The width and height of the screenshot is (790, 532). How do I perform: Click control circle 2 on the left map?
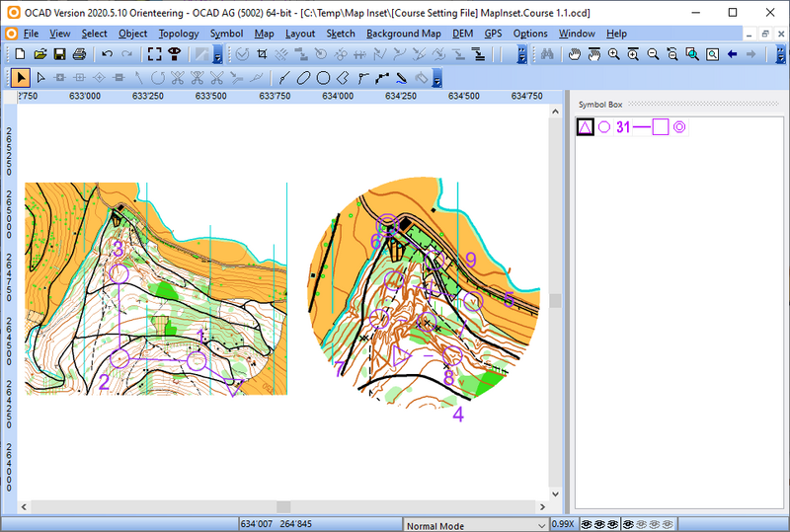pyautogui.click(x=119, y=358)
